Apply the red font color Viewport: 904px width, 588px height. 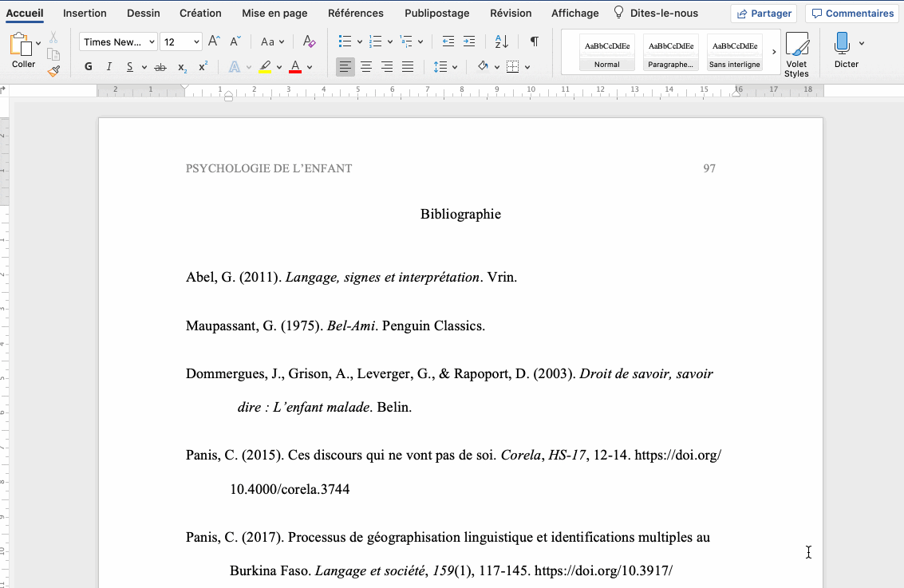[295, 67]
